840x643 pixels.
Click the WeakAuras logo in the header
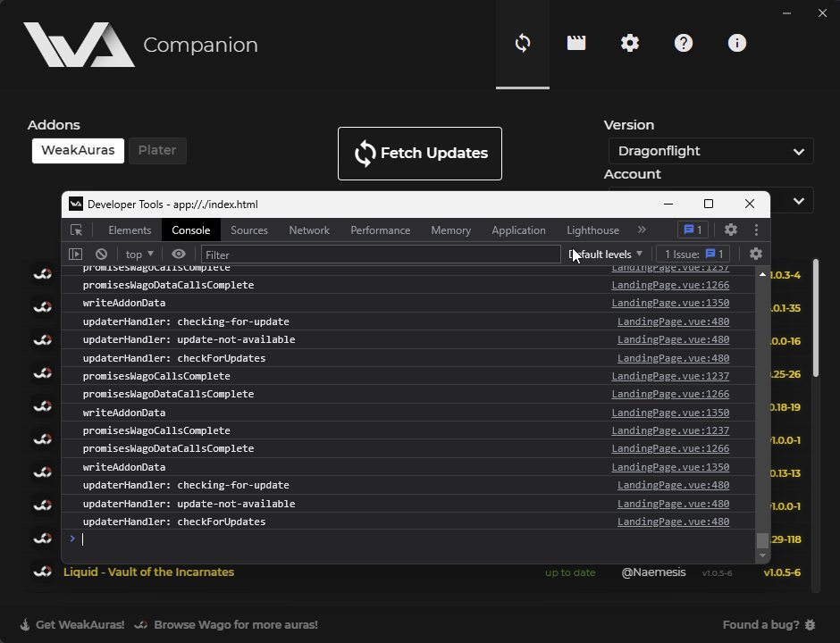[x=79, y=43]
